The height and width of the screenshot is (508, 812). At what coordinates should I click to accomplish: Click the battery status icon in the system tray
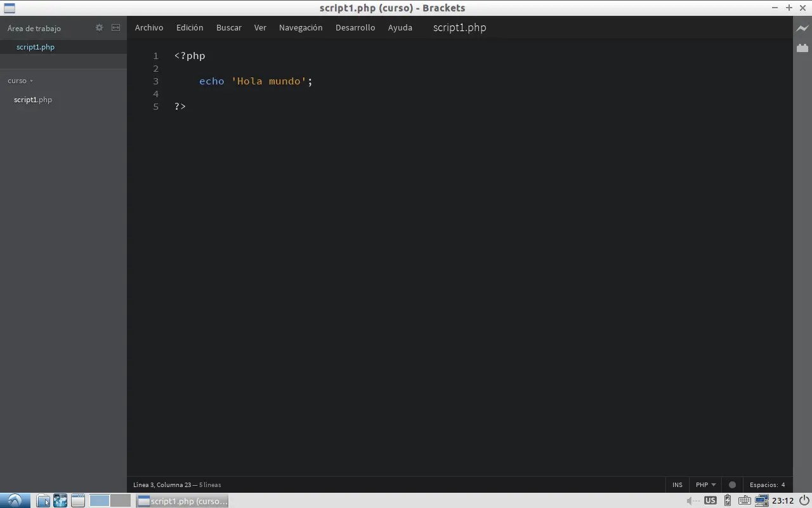click(x=727, y=500)
